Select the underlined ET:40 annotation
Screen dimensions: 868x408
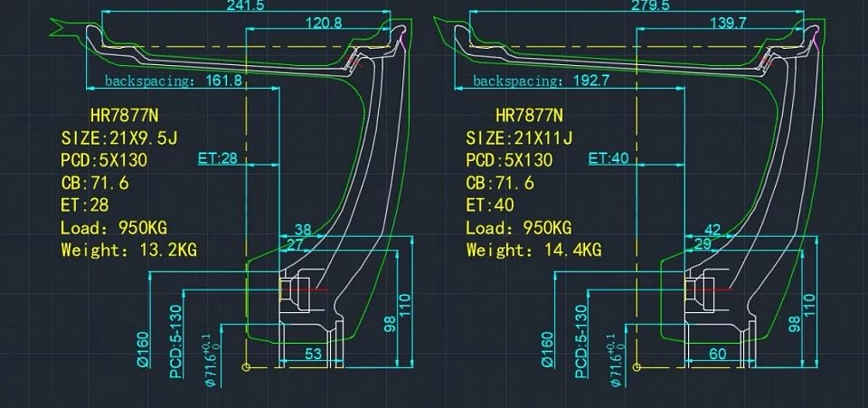609,158
